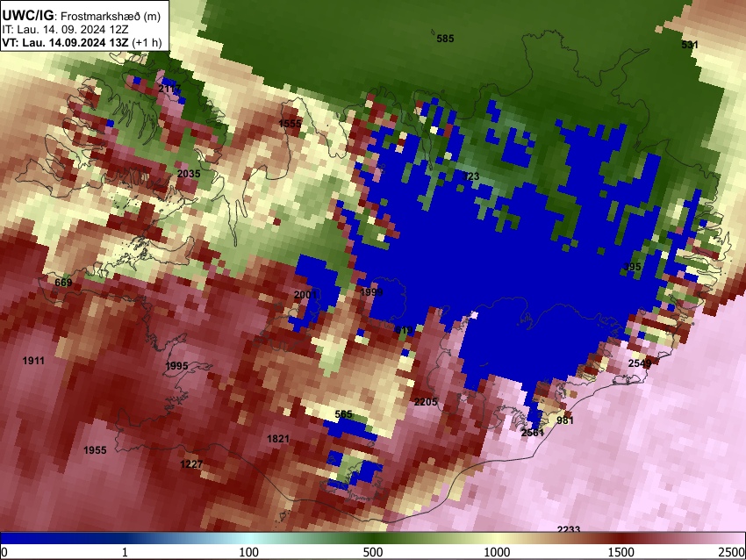
Task: Click the station value 2561
Action: (532, 433)
